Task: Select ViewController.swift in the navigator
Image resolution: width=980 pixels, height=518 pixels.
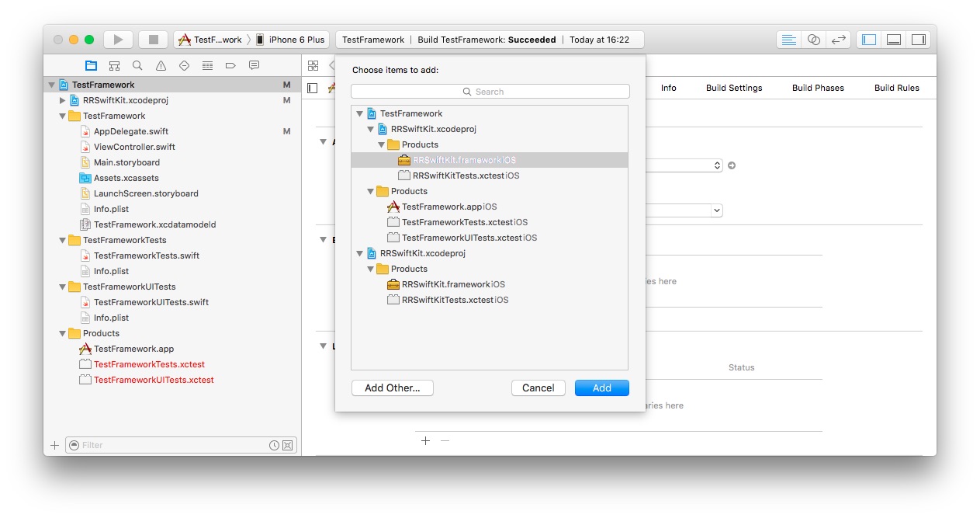Action: [x=134, y=147]
